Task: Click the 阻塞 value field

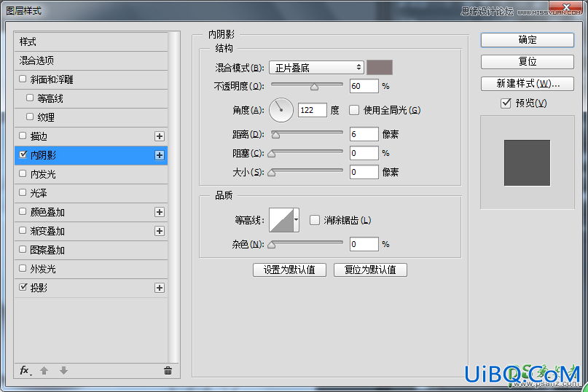Action: (364, 153)
